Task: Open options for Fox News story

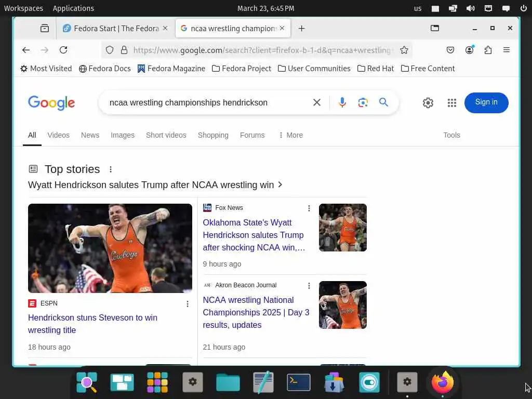Action: (x=309, y=208)
